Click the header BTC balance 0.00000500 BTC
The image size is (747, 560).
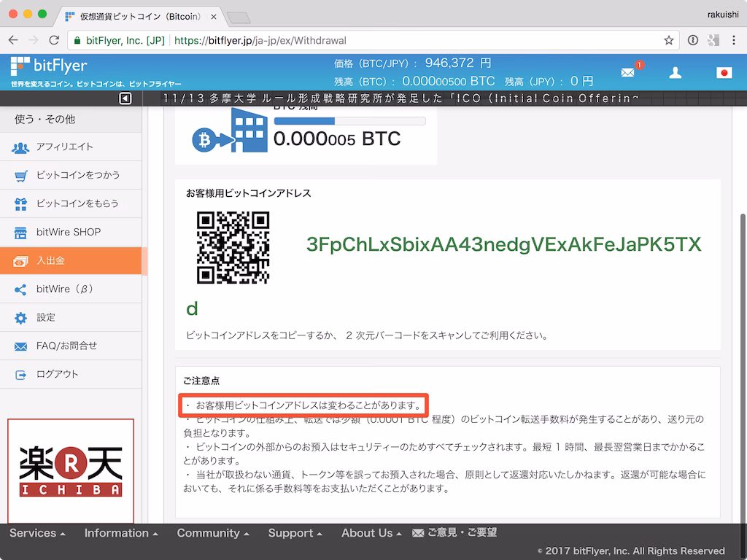(449, 81)
